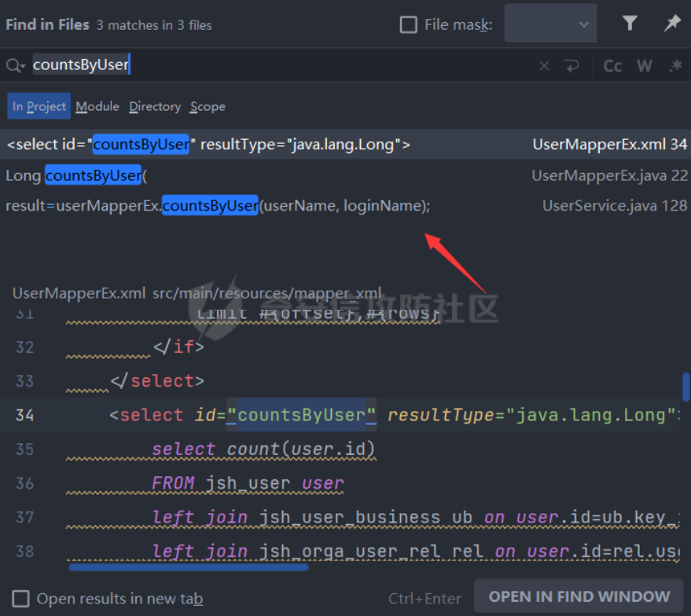The image size is (691, 616).
Task: Click preview horizontal scrollbar thumb
Action: (189, 567)
